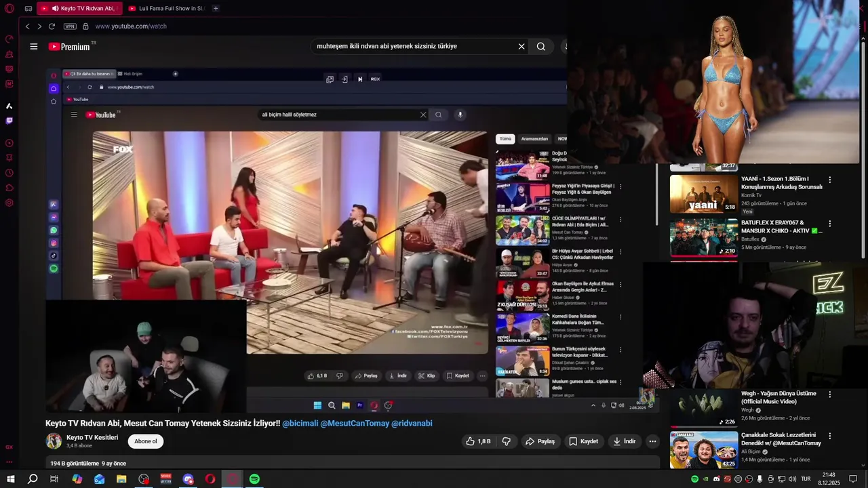The height and width of the screenshot is (488, 868).
Task: Open sidebar Extensions cube icon
Action: click(x=9, y=188)
